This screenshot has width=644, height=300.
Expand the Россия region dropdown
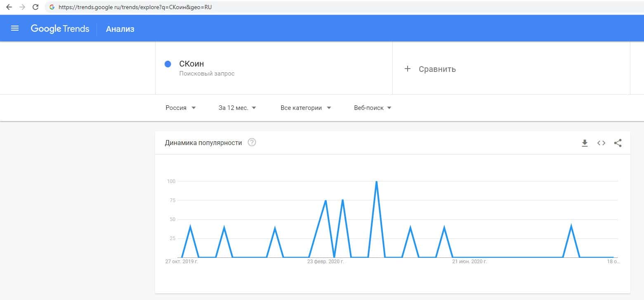(x=181, y=108)
